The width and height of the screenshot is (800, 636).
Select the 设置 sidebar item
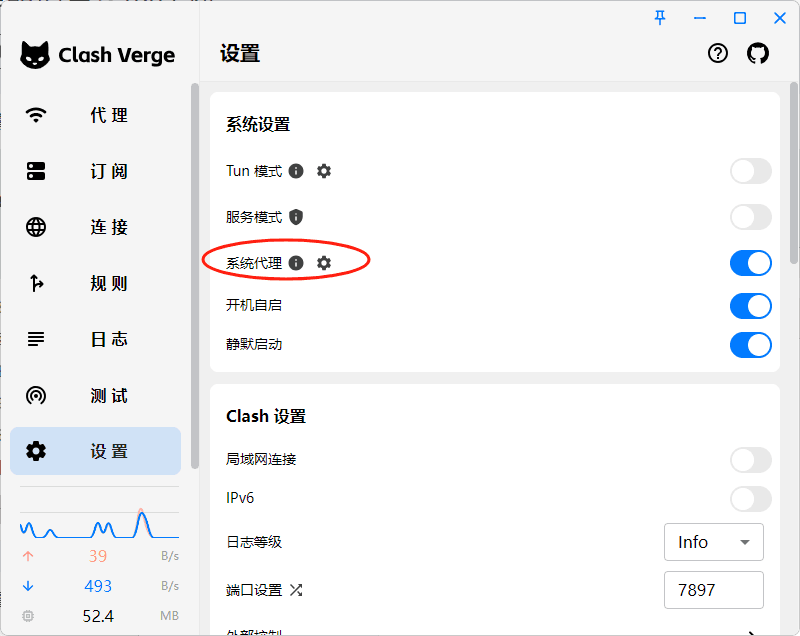(95, 451)
